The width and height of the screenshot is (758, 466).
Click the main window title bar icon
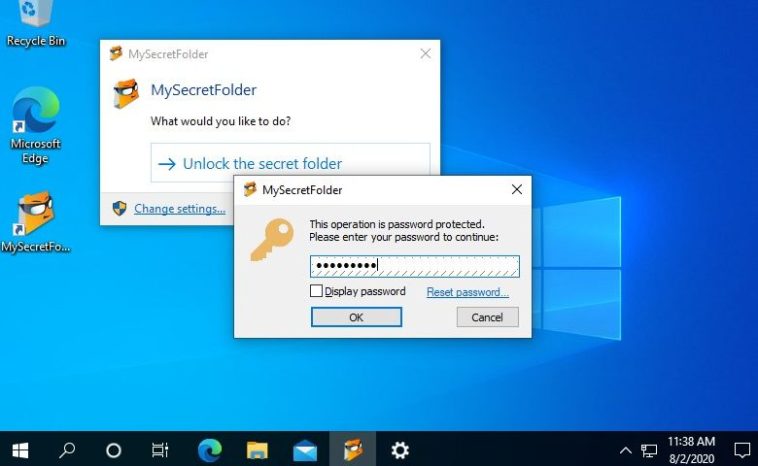(x=116, y=53)
